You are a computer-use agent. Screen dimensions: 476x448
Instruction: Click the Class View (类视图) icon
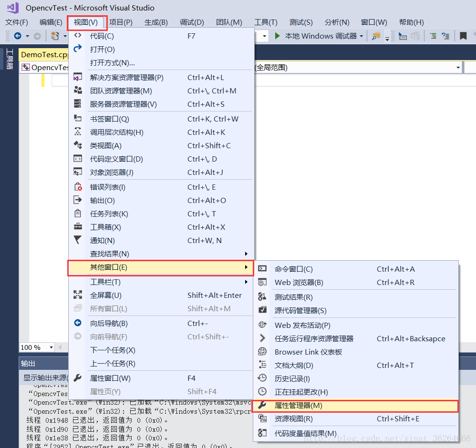click(78, 145)
